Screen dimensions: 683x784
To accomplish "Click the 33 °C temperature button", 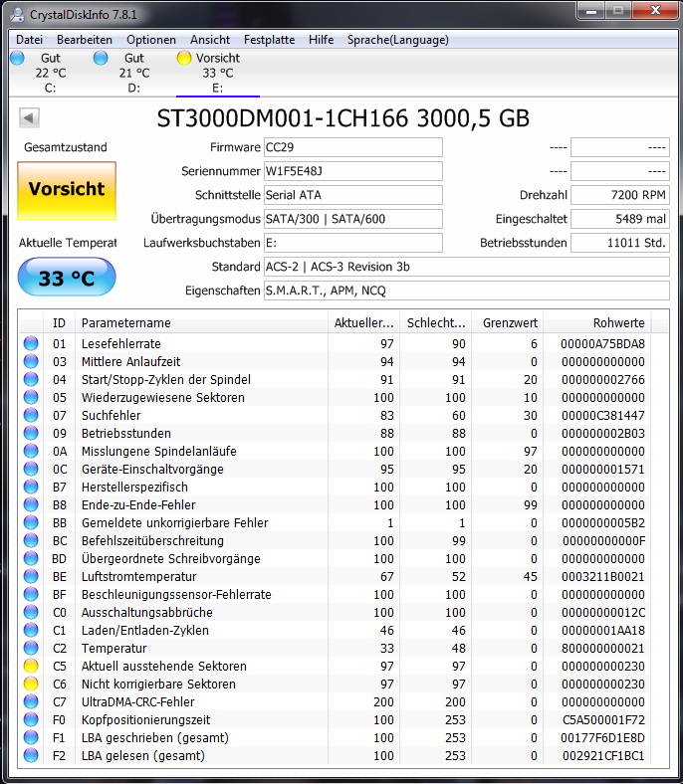I will 67,277.
